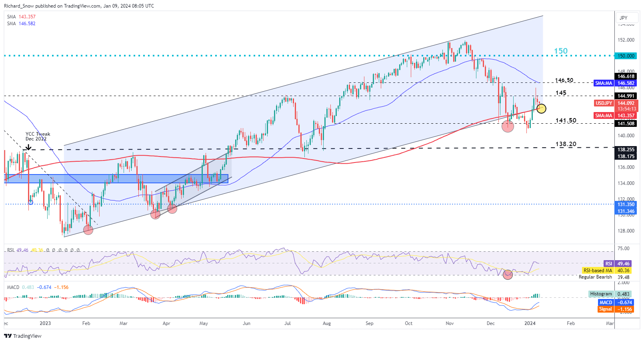Click the blue SMA:MA 146.582 axis tag
Image resolution: width=644 pixels, height=343 pixels.
pos(615,83)
